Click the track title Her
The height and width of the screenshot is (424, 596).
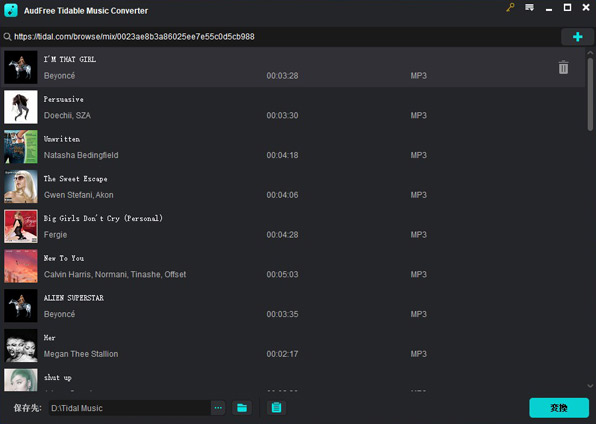click(49, 338)
